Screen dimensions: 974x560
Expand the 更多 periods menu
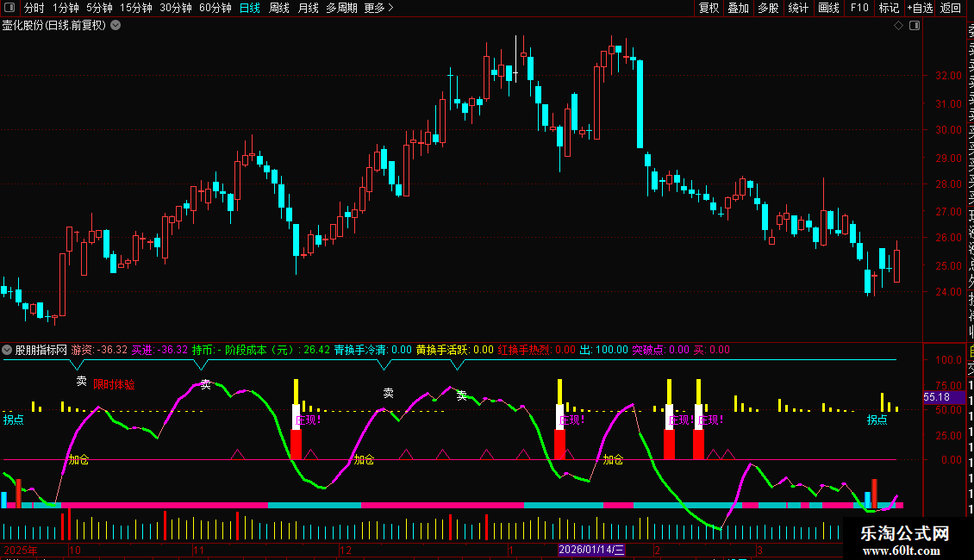point(378,8)
